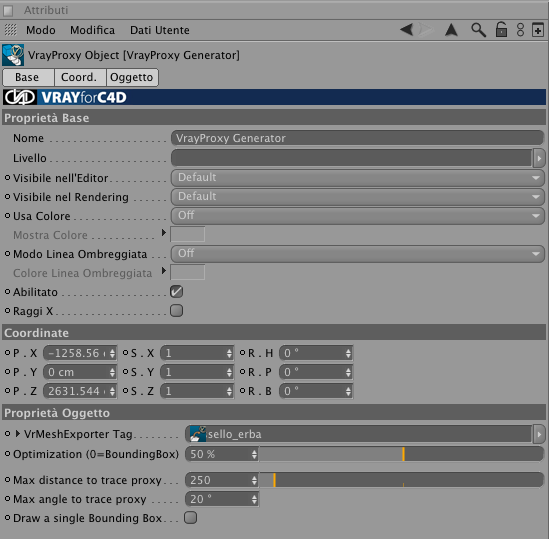The height and width of the screenshot is (539, 549).
Task: Open the Modo Linea Ombreggiata dropdown
Action: tap(357, 253)
